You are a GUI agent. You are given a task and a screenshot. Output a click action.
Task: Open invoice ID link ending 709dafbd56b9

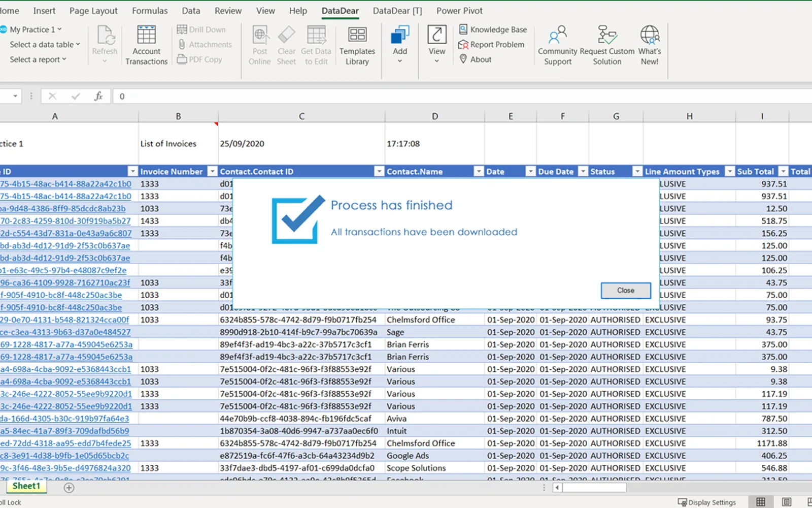tap(64, 431)
